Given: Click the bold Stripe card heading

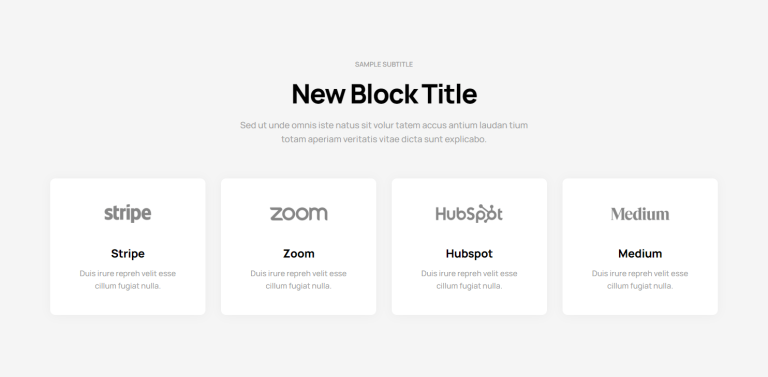Looking at the screenshot, I should point(127,254).
